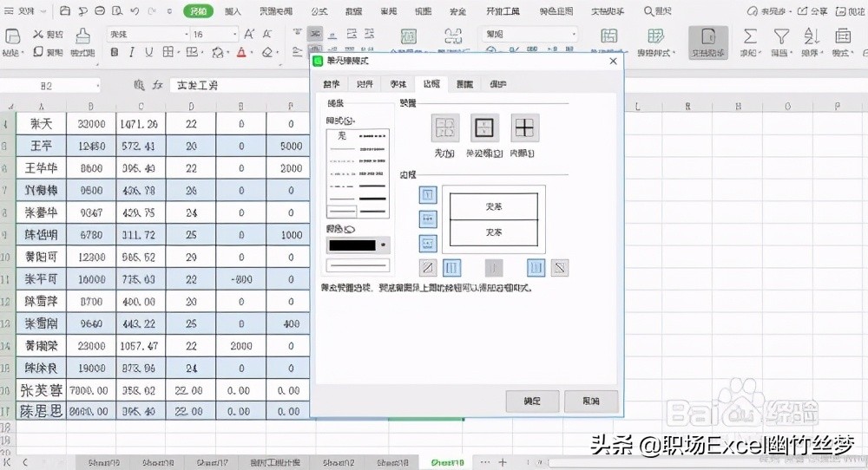
Task: Open the Insert ribbon tab
Action: point(233,11)
